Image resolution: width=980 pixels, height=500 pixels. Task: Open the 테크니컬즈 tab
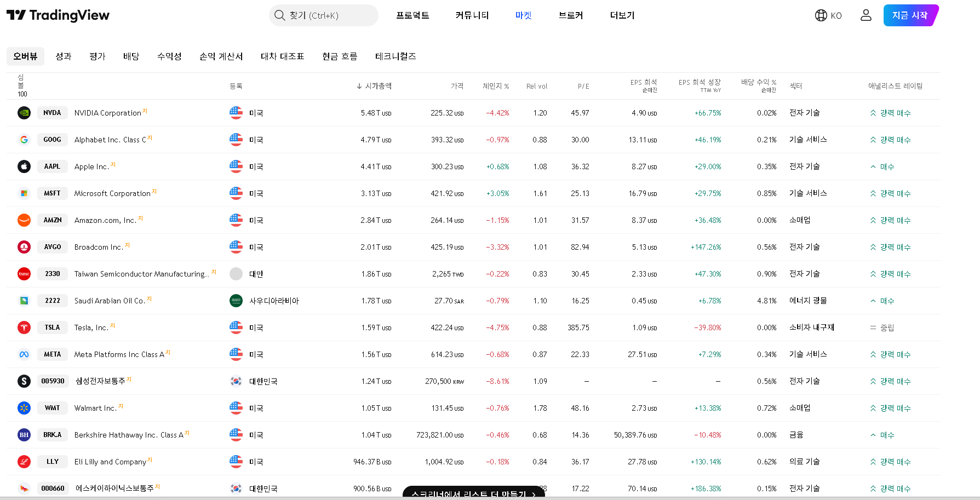(396, 56)
